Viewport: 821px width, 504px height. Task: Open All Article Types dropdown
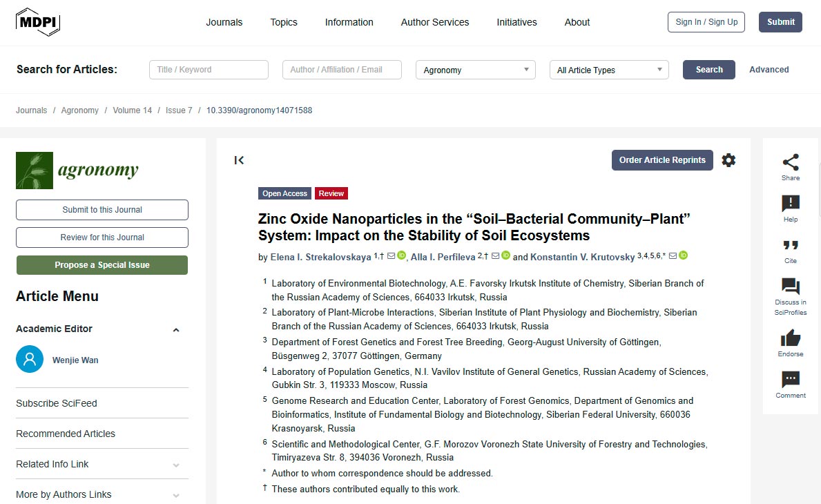coord(608,70)
